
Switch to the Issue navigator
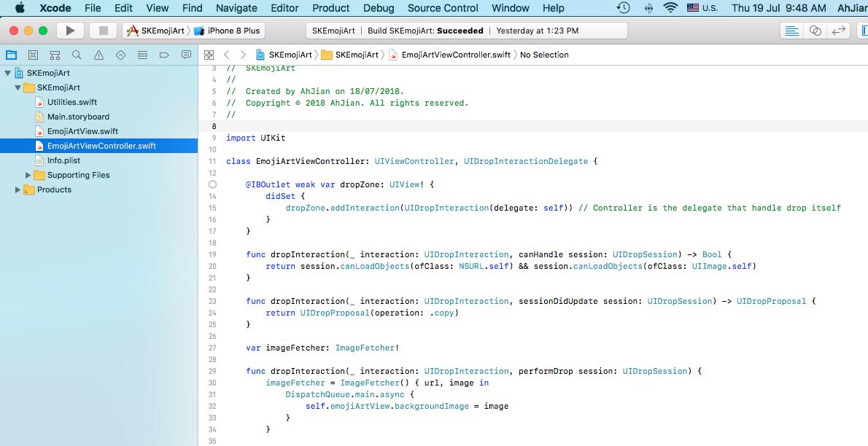point(98,55)
